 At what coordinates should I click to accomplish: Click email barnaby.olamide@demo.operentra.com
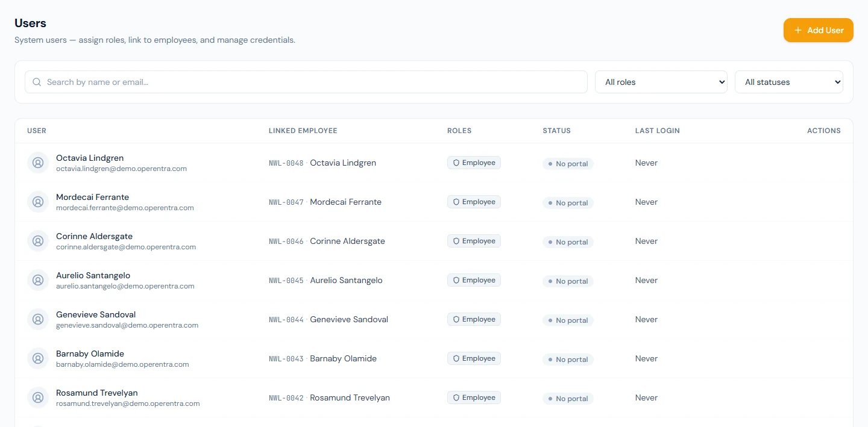pyautogui.click(x=122, y=364)
